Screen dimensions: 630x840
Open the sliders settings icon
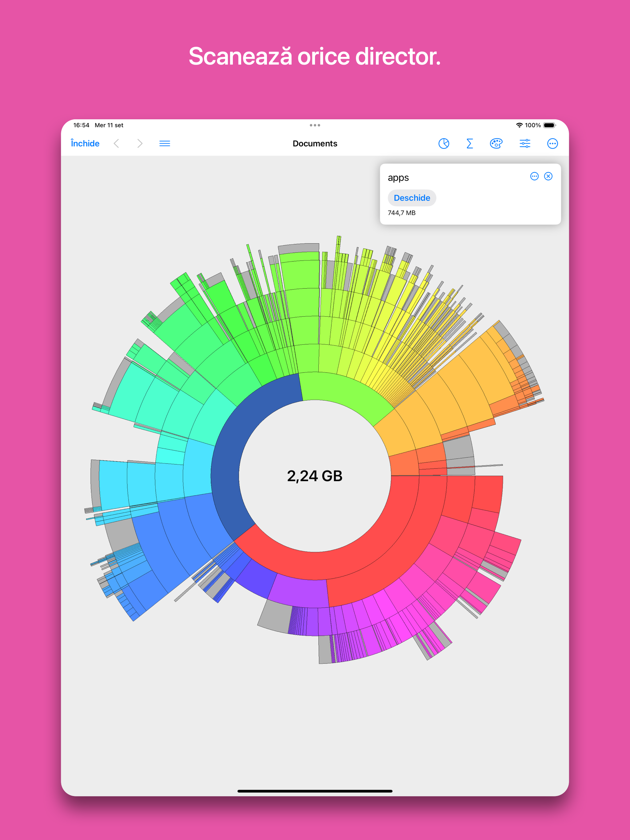coord(525,144)
